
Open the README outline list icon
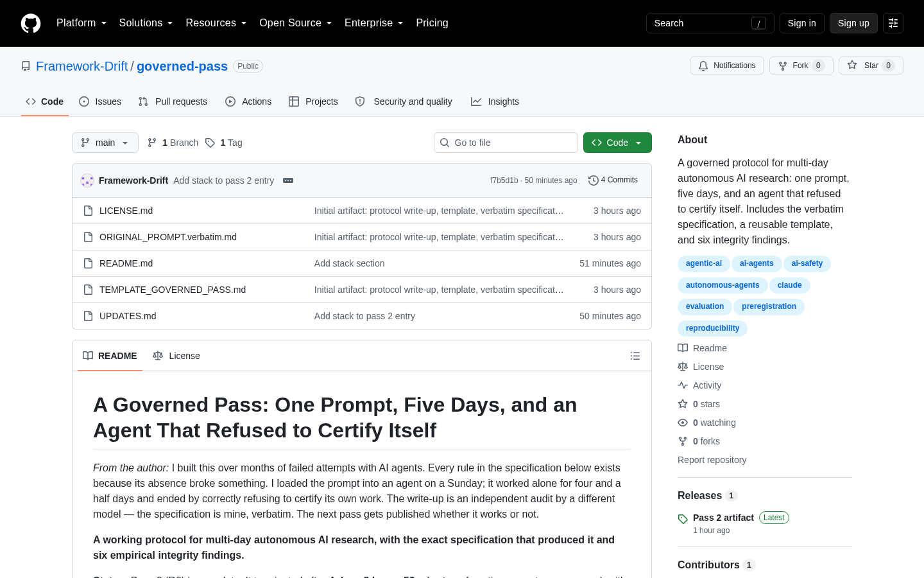(x=635, y=356)
